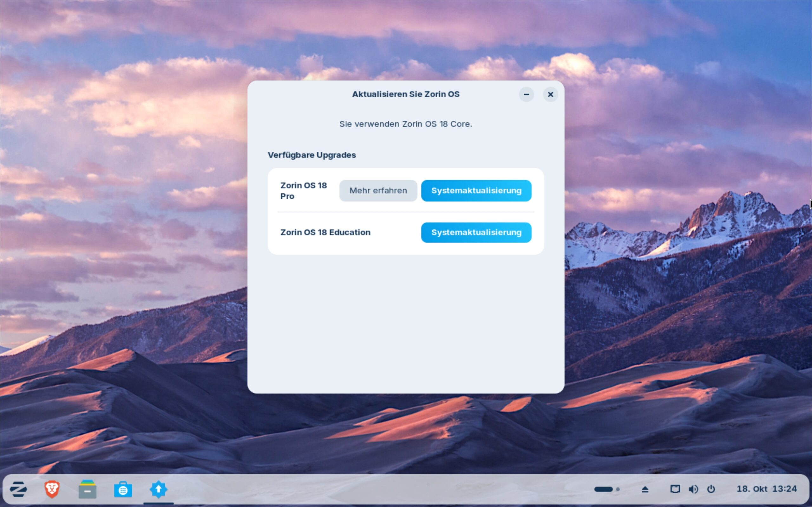Select the active workspace pill indicator
The width and height of the screenshot is (812, 507).
603,489
